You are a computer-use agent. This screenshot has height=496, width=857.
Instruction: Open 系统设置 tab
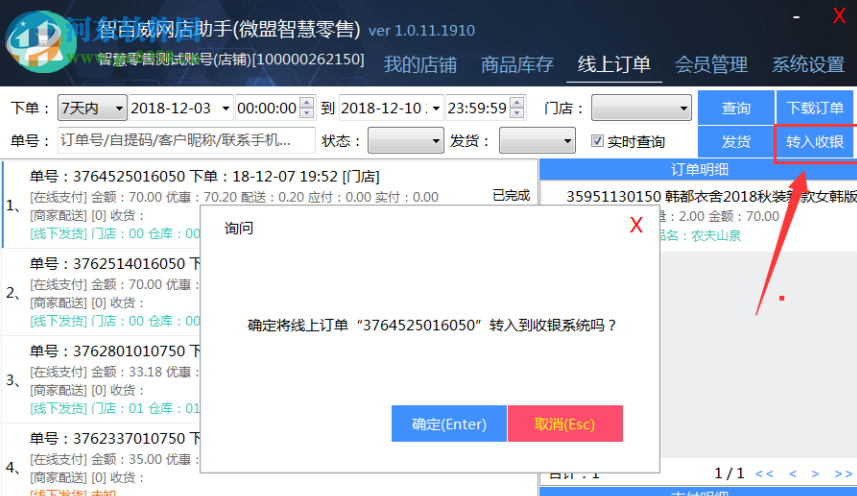[x=808, y=64]
